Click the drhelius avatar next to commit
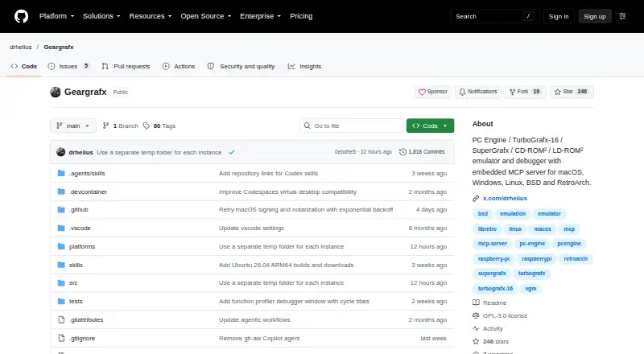 61,152
